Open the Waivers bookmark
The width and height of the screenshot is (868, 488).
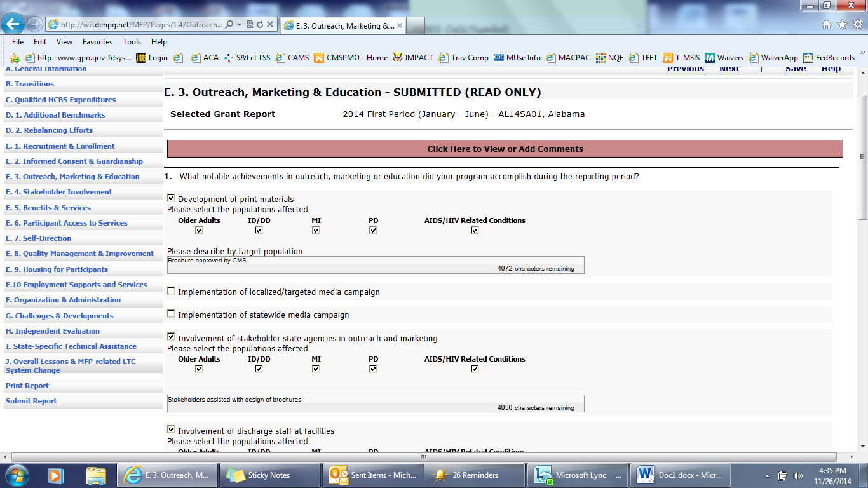point(724,58)
